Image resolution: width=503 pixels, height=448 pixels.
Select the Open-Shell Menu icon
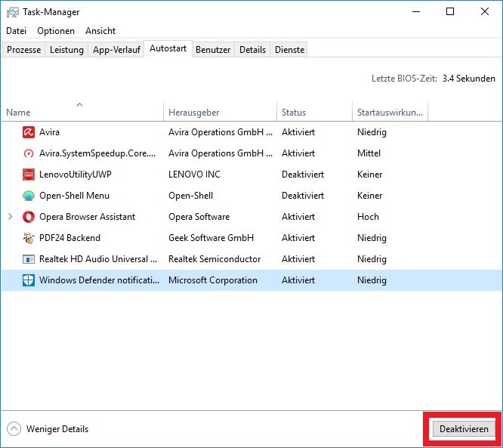[x=29, y=196]
